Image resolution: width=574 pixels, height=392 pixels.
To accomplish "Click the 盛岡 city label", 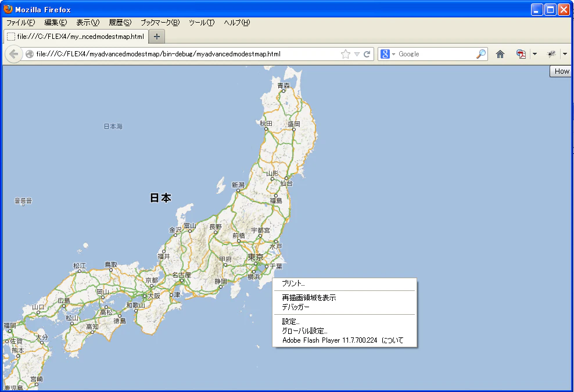I will [294, 124].
